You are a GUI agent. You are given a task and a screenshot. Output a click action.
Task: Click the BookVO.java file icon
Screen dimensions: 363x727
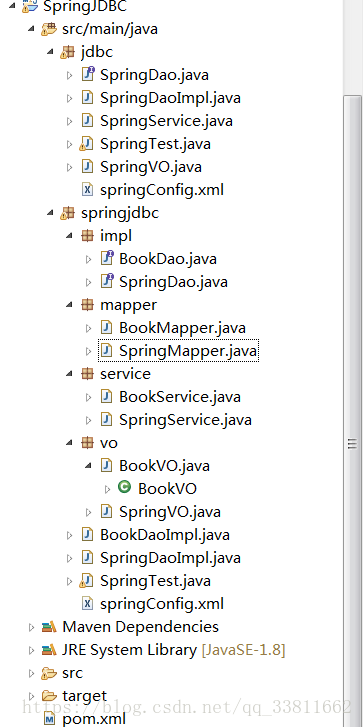click(106, 466)
